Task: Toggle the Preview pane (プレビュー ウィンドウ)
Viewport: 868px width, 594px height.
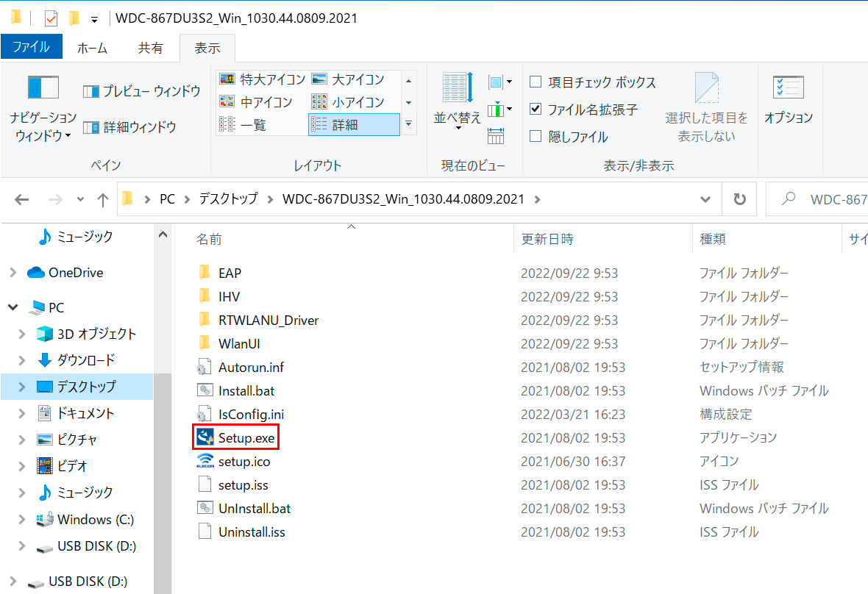Action: coord(142,91)
